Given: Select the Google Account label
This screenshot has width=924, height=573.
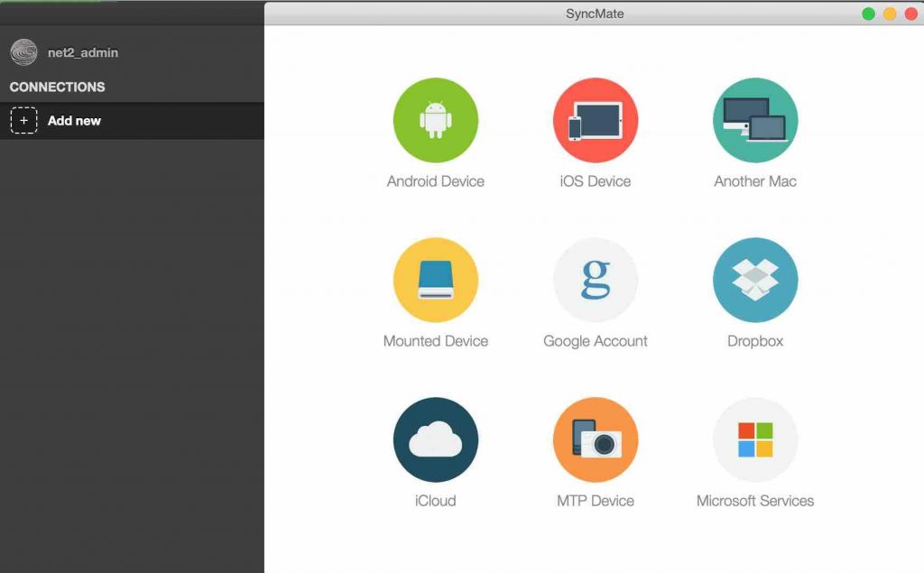Looking at the screenshot, I should pyautogui.click(x=595, y=341).
